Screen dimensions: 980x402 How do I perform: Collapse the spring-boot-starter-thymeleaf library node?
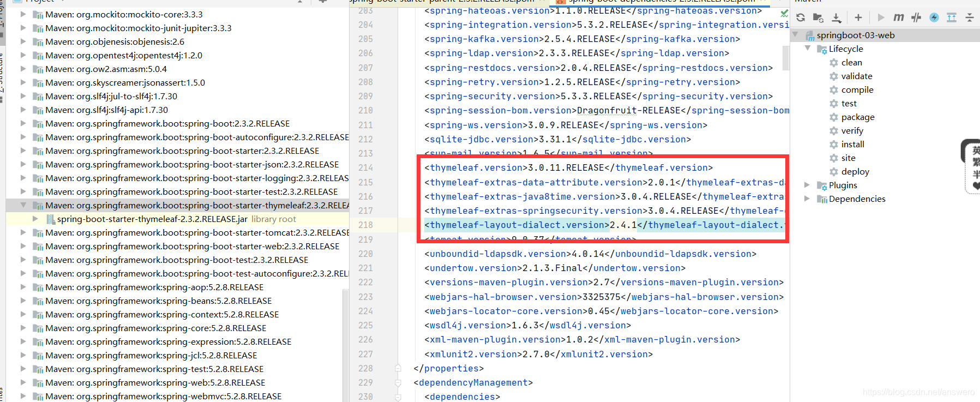click(23, 205)
